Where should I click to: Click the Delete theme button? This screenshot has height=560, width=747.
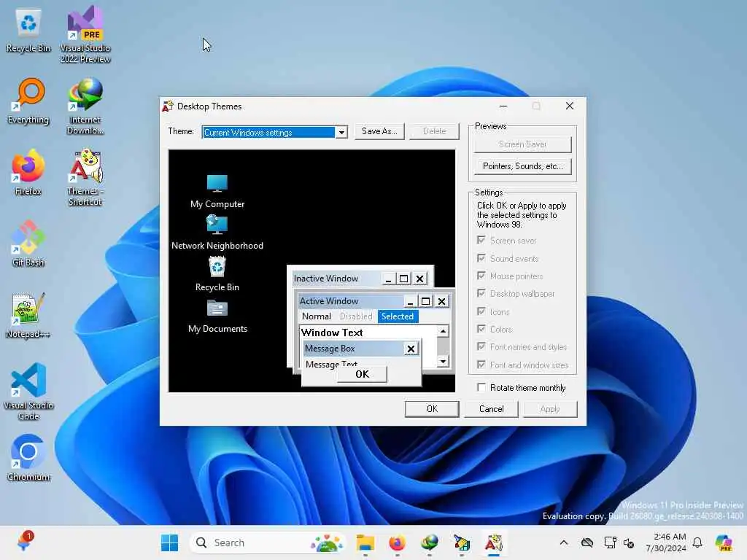435,131
